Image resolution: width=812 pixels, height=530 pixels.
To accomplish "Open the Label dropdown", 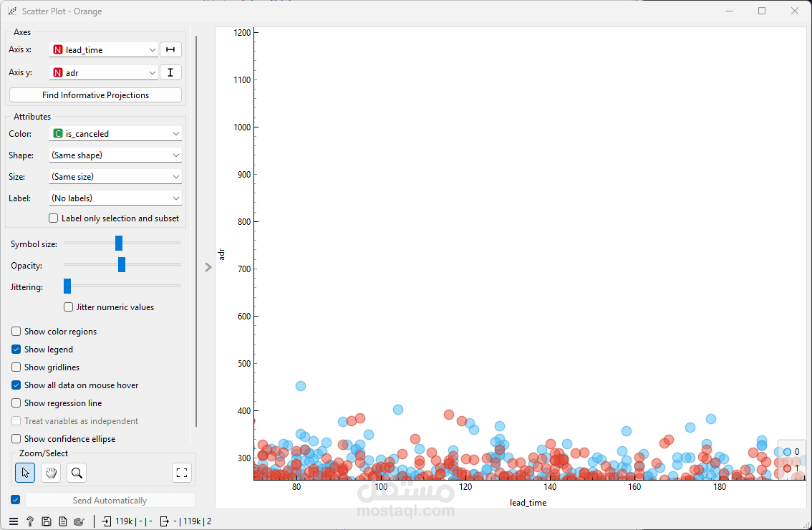I will click(x=115, y=198).
